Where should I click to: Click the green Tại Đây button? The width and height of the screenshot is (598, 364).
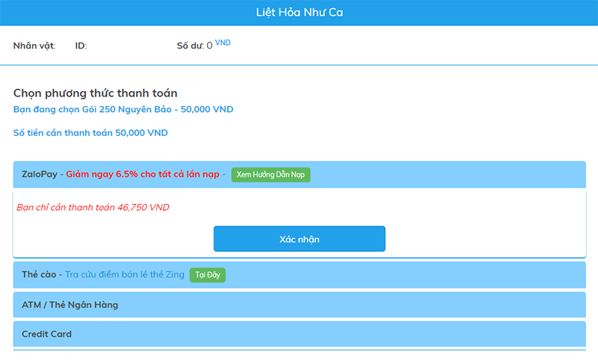(208, 275)
